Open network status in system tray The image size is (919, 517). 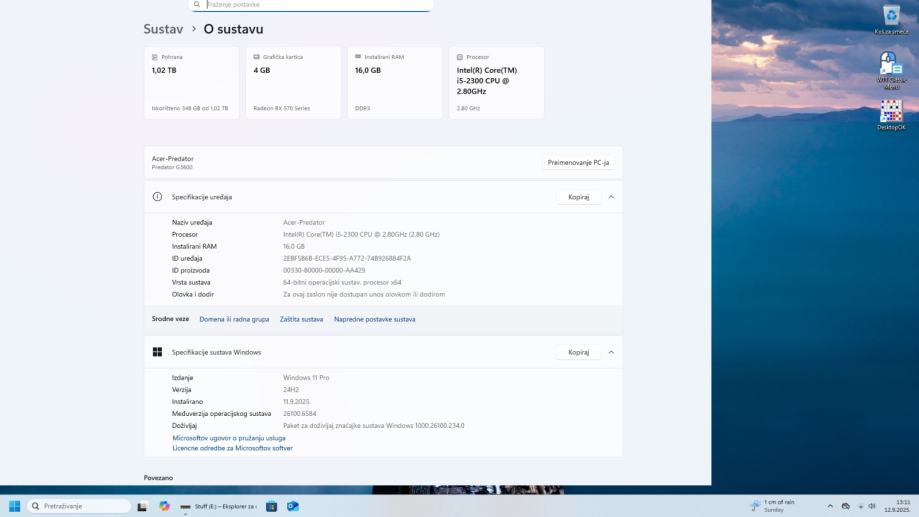[x=860, y=506]
